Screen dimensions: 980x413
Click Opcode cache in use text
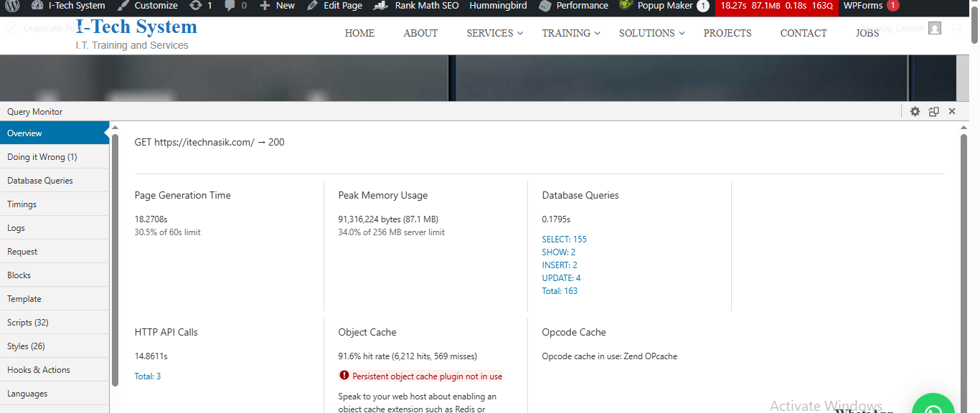click(x=609, y=356)
